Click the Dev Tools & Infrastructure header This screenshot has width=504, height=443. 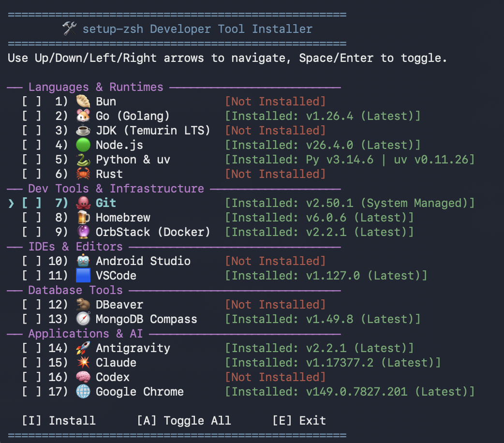click(116, 189)
